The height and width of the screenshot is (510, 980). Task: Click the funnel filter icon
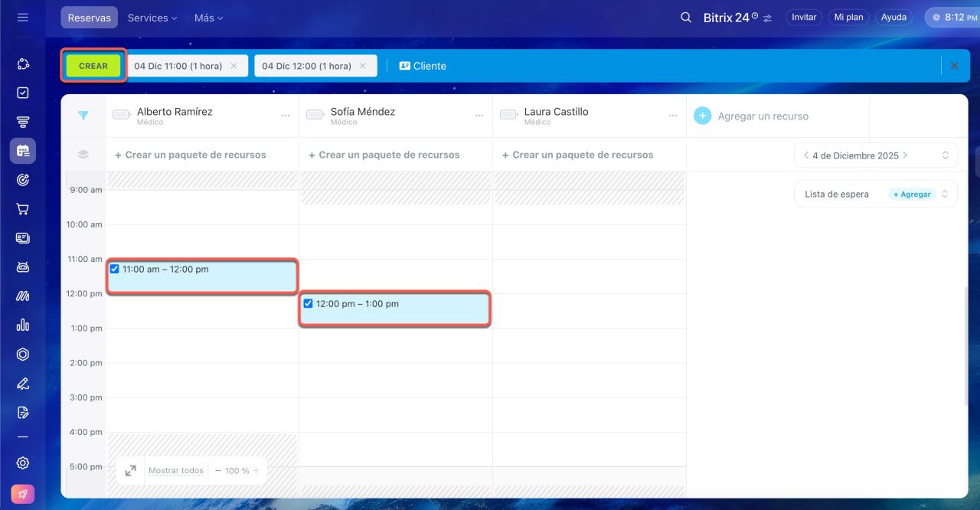coord(83,116)
